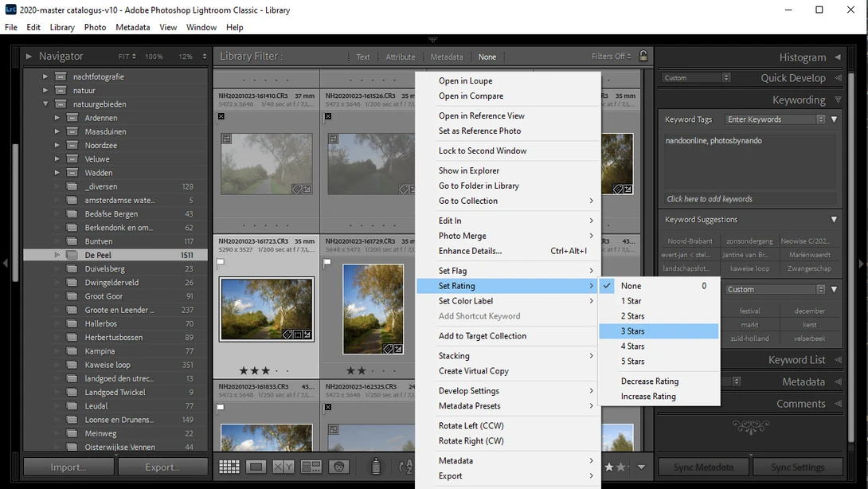The image size is (868, 489).
Task: Switch to Grid view icon in toolbar
Action: (229, 467)
